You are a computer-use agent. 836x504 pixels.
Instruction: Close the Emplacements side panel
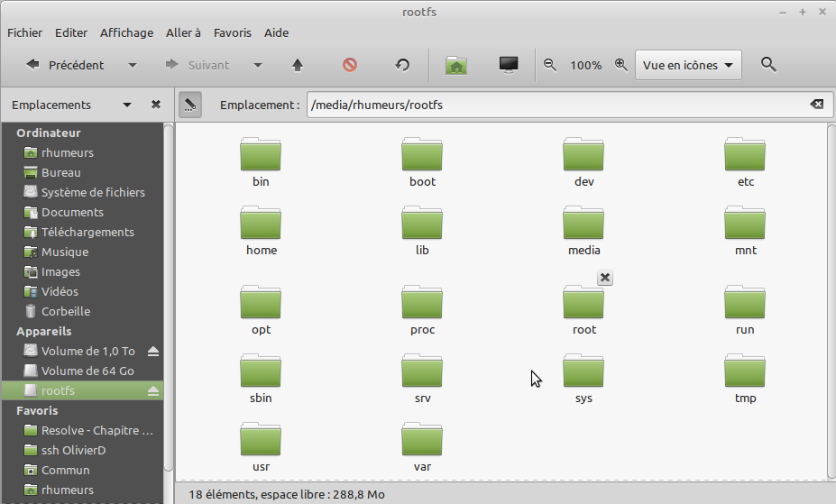point(156,105)
